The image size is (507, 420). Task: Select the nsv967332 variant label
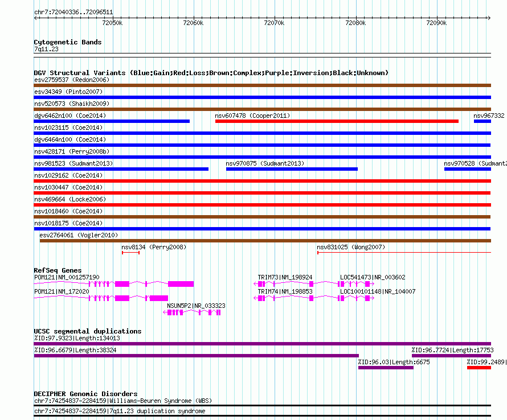489,116
